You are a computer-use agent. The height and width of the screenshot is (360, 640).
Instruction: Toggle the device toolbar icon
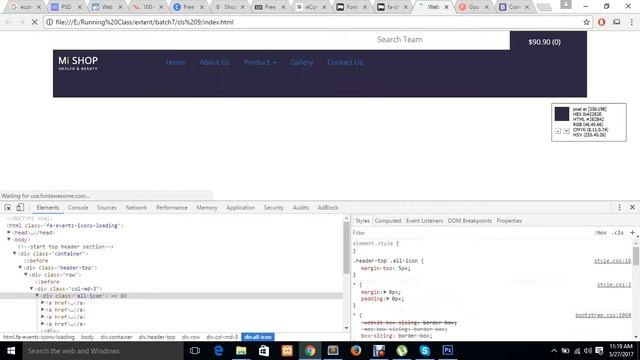point(20,207)
